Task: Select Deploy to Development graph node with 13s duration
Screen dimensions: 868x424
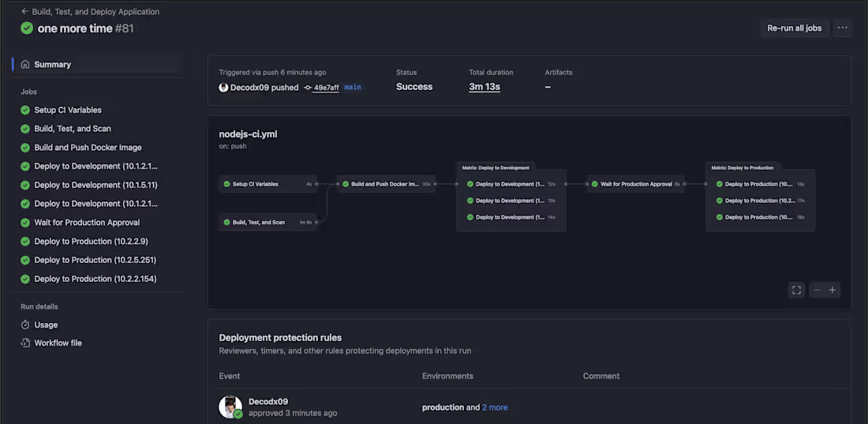Action: pos(511,201)
